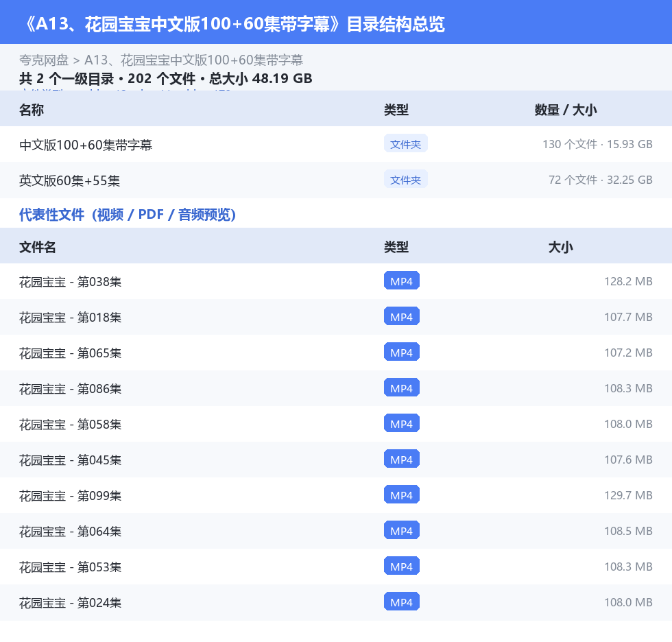Select file 花园宝宝 - 第099集

point(70,495)
